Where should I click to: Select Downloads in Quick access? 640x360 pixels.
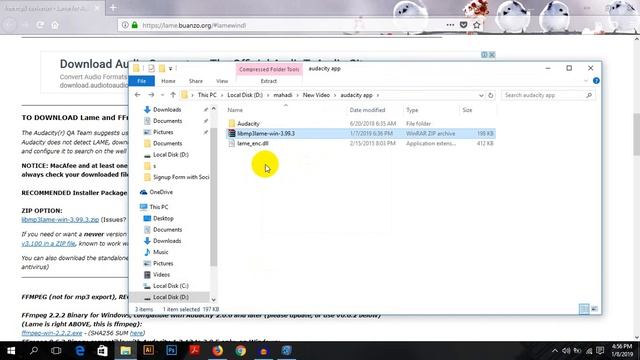[167, 110]
